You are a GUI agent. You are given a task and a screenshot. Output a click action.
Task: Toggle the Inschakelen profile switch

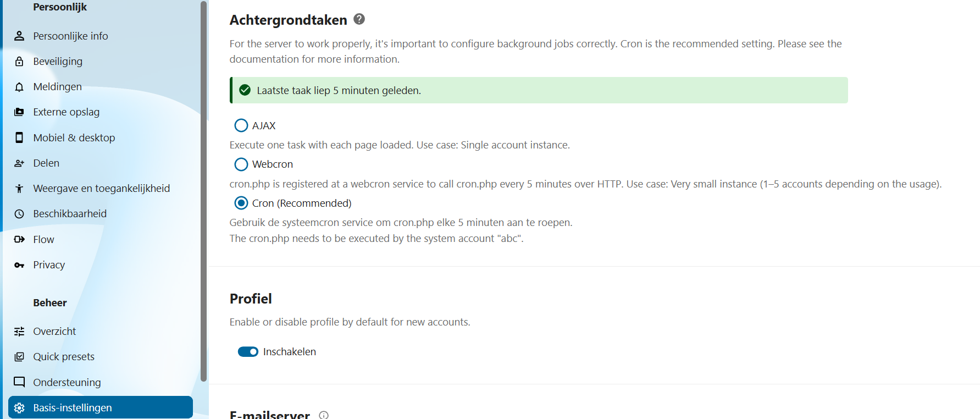click(x=248, y=352)
